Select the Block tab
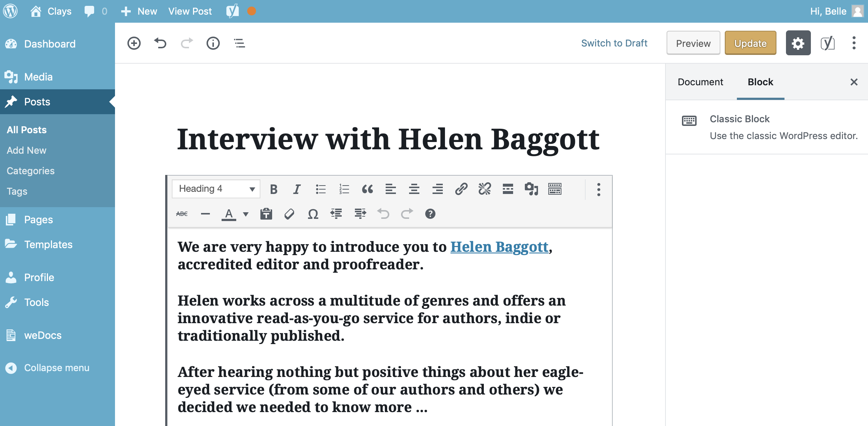This screenshot has width=868, height=426. click(x=760, y=82)
